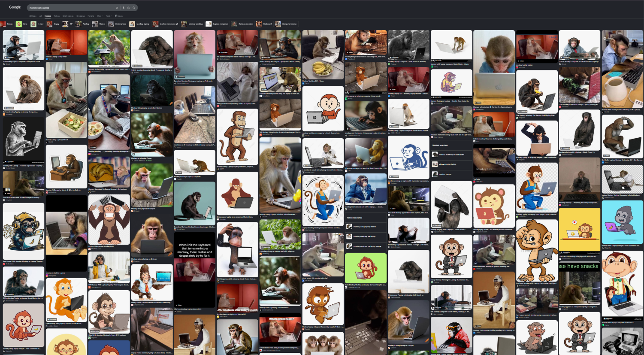Open the chimp scratching its head at laptop image

click(152, 49)
